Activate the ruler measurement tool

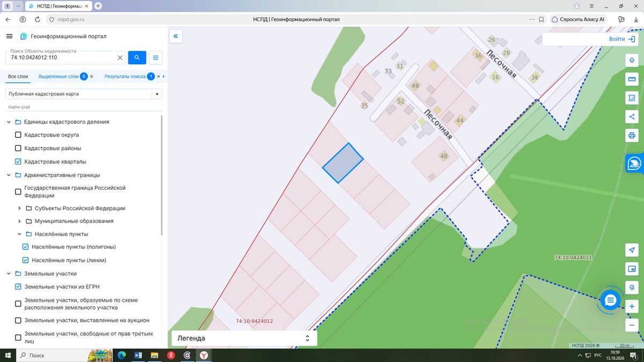632,79
